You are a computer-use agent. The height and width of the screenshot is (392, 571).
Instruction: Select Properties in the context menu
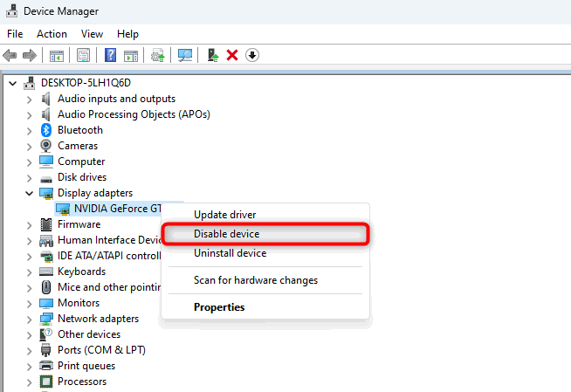point(219,307)
